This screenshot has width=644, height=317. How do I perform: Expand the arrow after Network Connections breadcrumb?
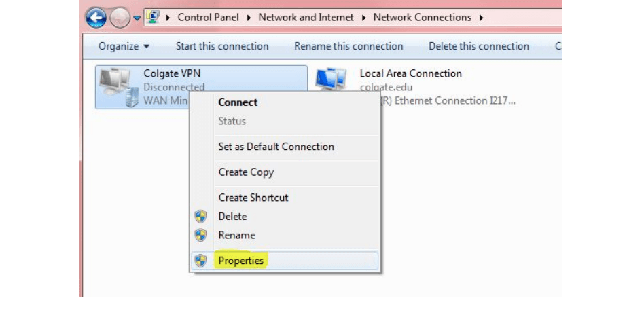tap(482, 18)
